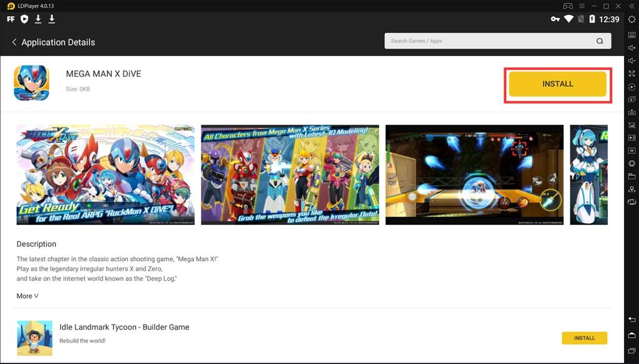Take a screenshot with the sidebar icon

[632, 125]
